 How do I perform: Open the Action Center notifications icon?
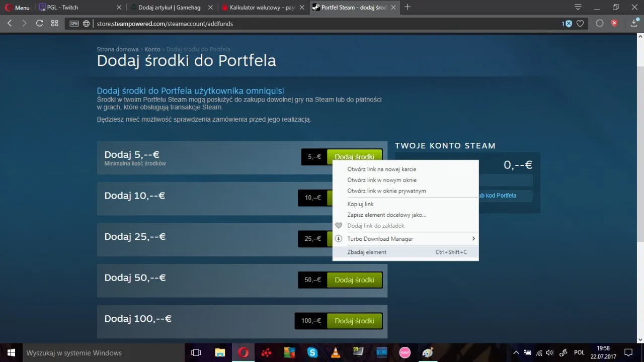628,353
